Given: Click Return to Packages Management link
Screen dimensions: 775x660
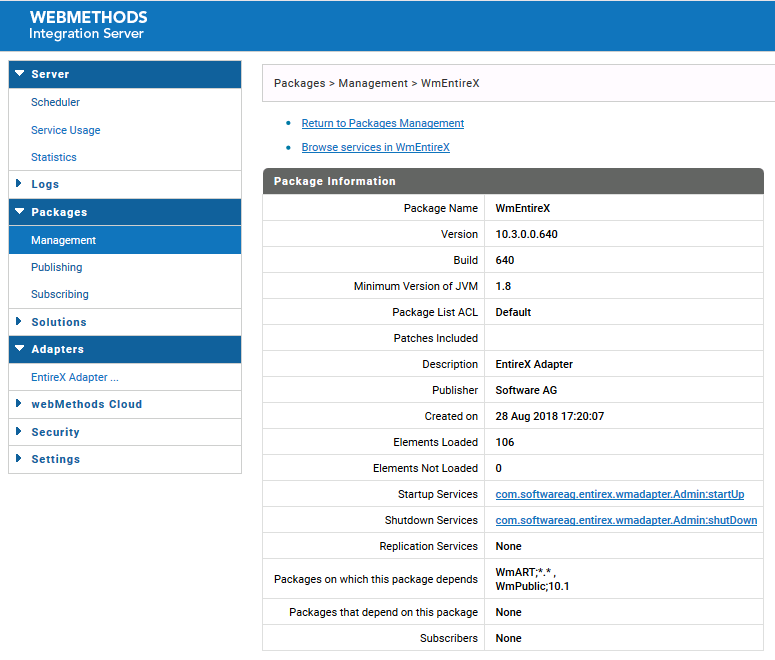Looking at the screenshot, I should 382,123.
